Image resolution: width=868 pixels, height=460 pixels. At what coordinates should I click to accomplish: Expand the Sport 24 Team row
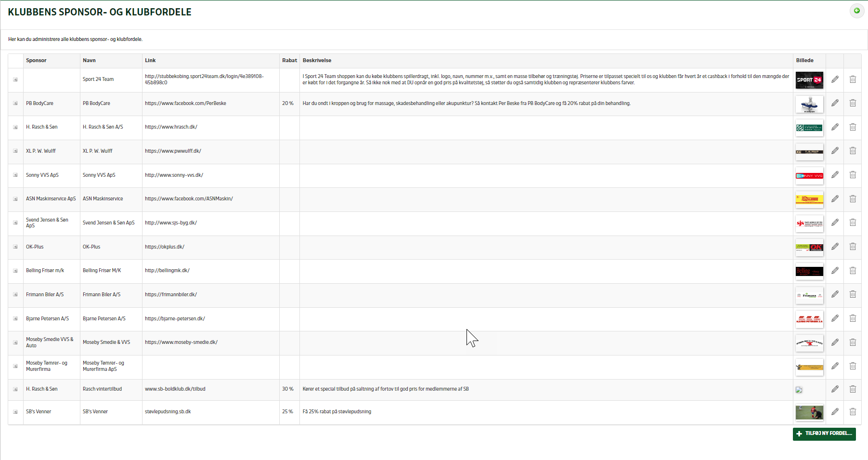coord(15,79)
